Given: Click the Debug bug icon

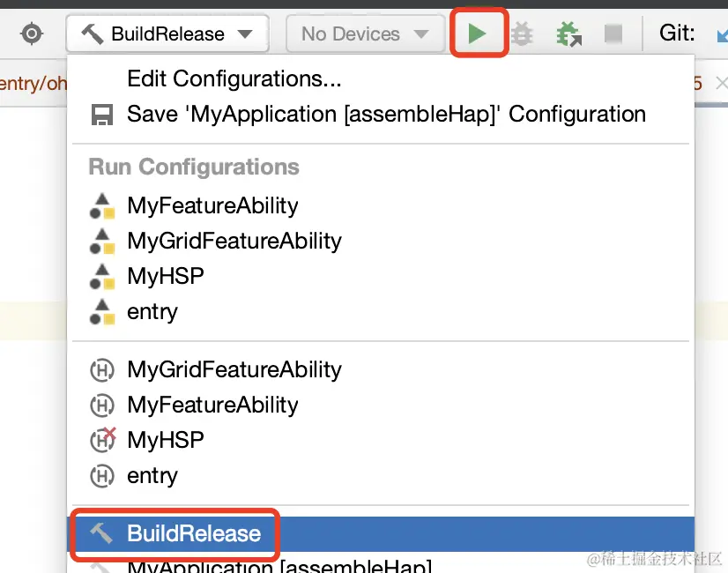Looking at the screenshot, I should click(x=523, y=34).
